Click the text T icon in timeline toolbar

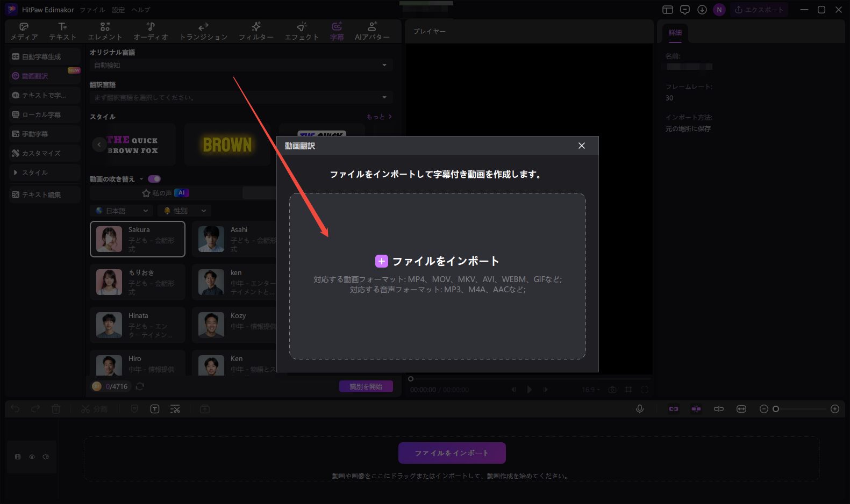coord(155,409)
